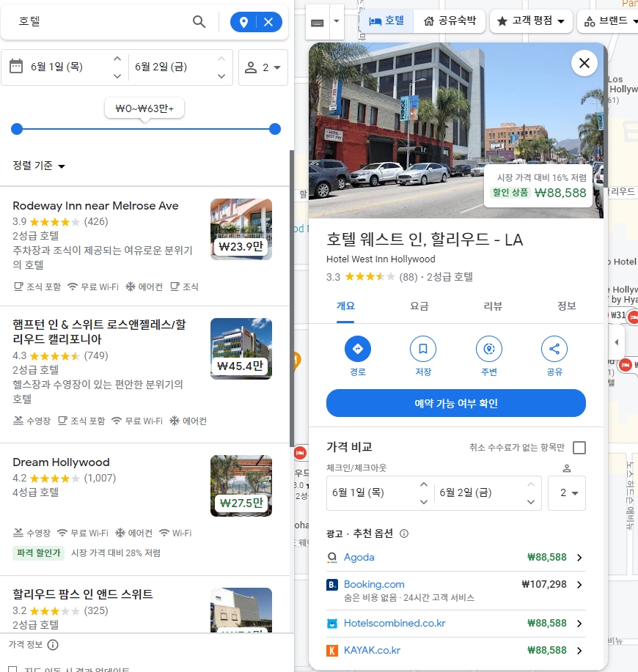
Task: Click the blue location pin icon in search bar
Action: tap(245, 21)
